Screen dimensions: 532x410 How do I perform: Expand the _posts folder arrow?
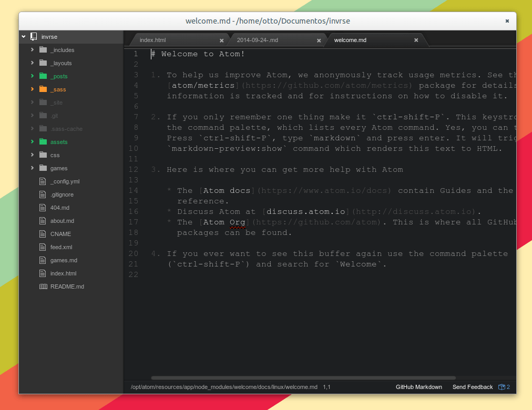point(32,76)
